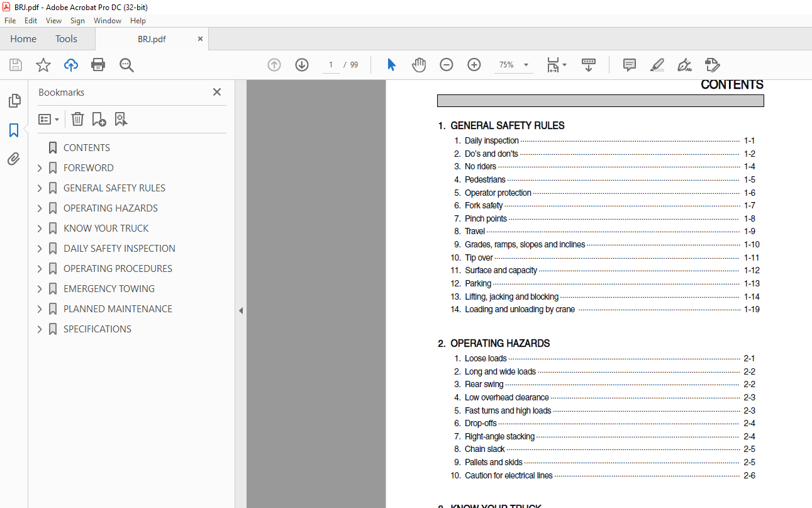Open the Sign menu

pos(77,21)
